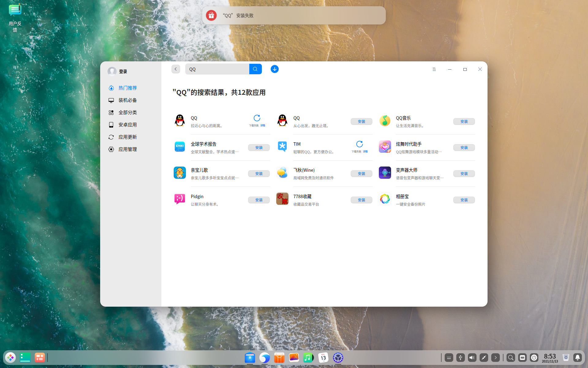Install Pidgin using its 安装 button
588x368 pixels.
(x=259, y=200)
